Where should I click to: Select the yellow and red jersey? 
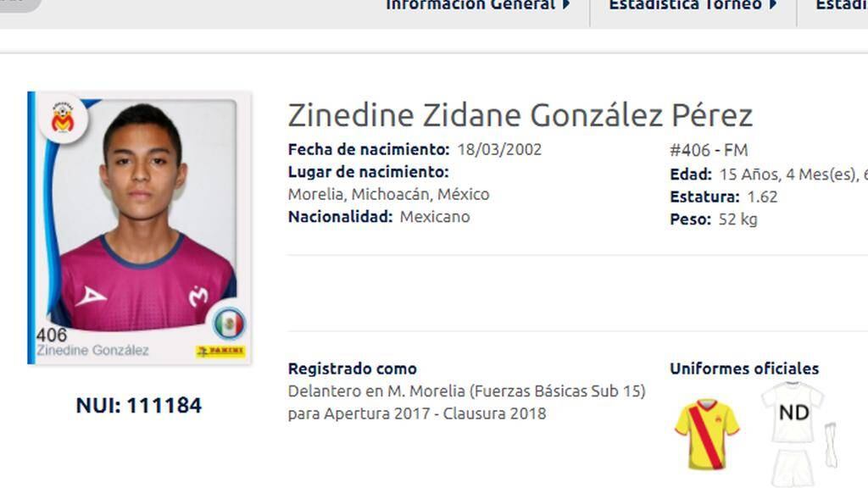coord(707,435)
